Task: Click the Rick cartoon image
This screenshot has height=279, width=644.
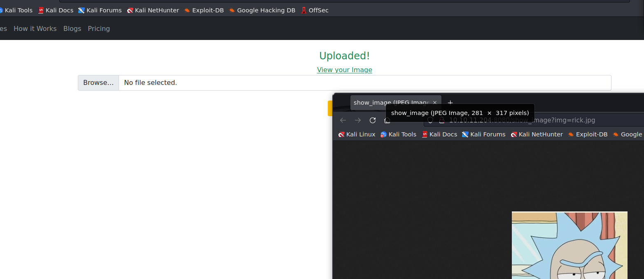Action: 569,245
